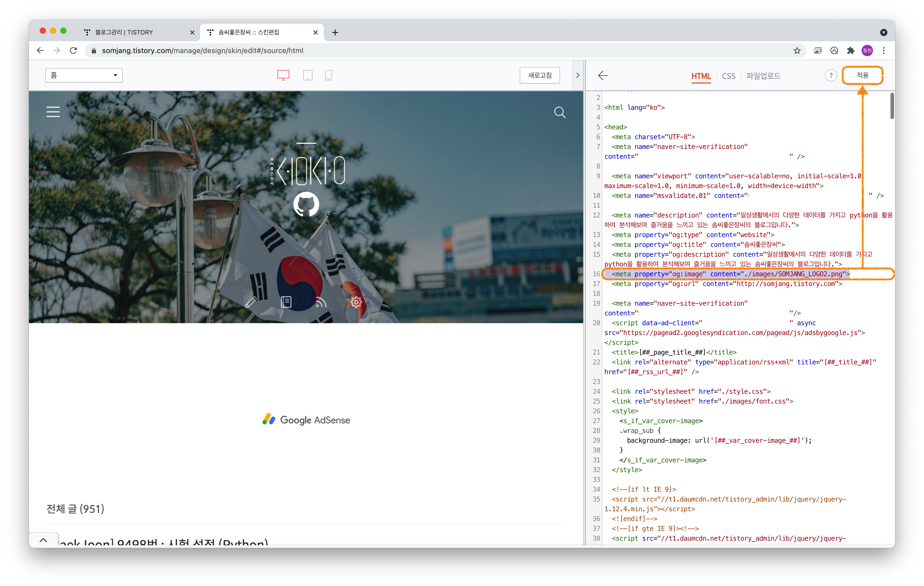Click the purple profile avatar
This screenshot has width=924, height=586.
coord(867,51)
